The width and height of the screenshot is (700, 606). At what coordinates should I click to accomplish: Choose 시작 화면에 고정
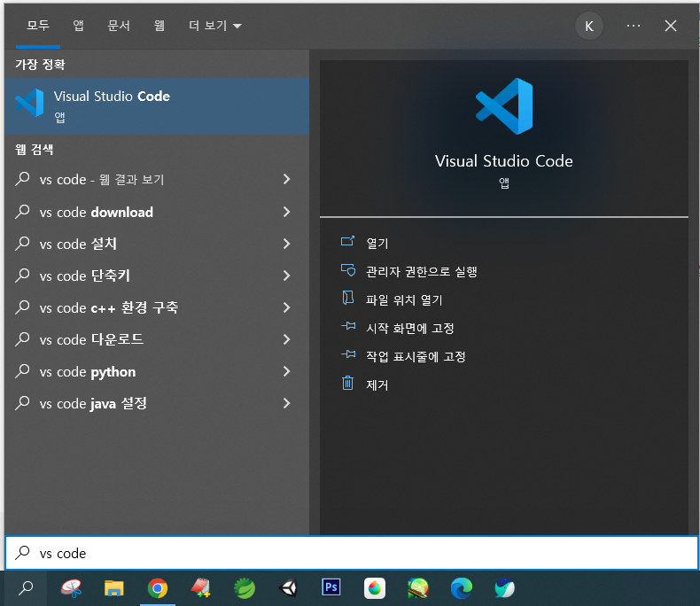pos(410,328)
